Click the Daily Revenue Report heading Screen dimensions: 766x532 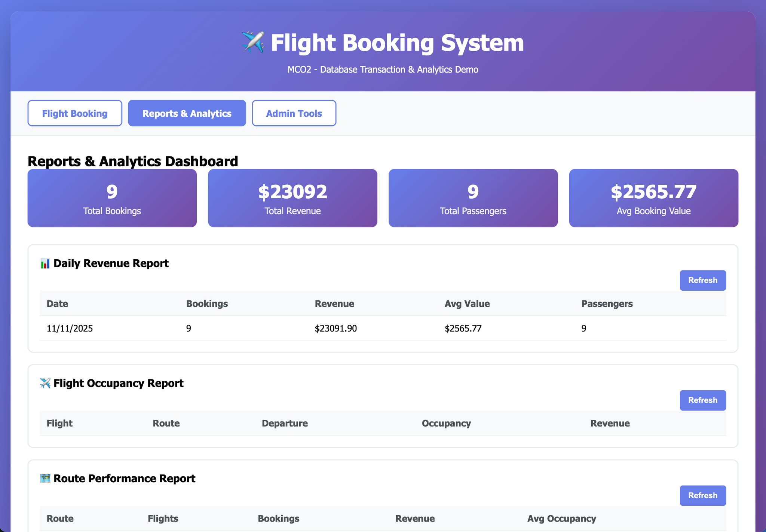pos(111,263)
